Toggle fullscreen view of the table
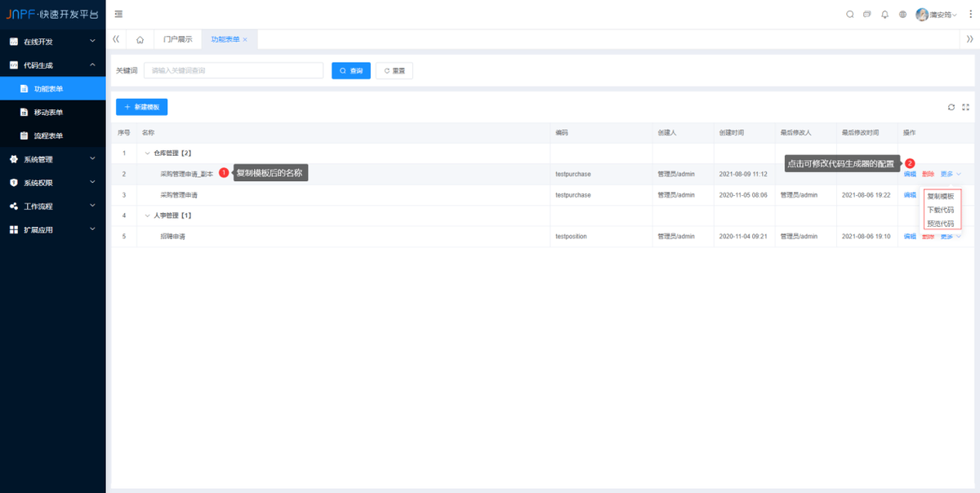 [x=966, y=107]
